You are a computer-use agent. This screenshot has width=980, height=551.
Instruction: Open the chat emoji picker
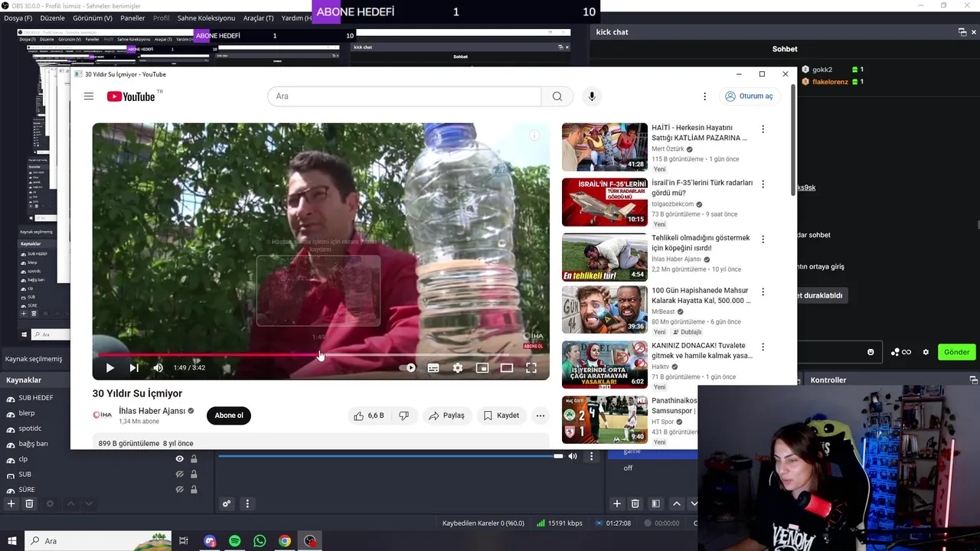pyautogui.click(x=871, y=352)
